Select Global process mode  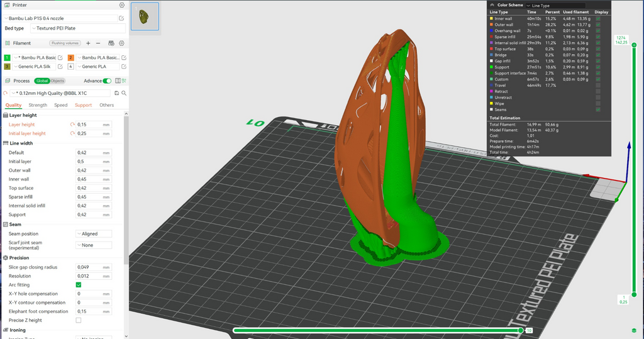coord(42,81)
